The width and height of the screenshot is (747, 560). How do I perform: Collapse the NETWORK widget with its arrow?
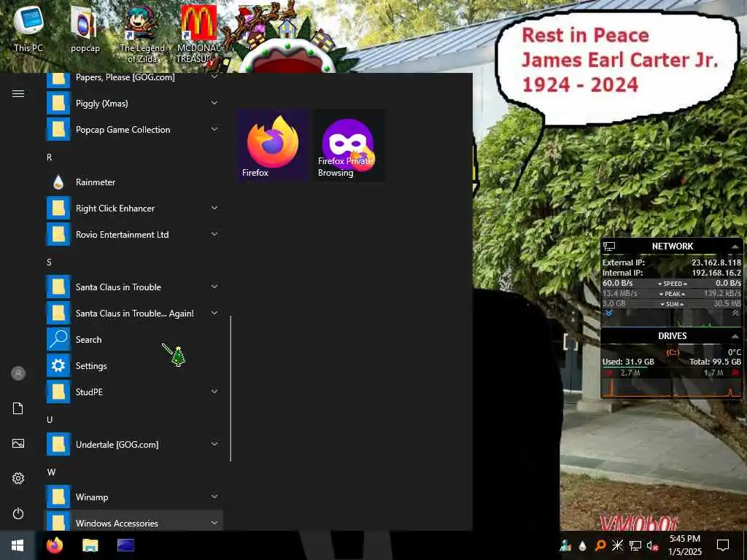pyautogui.click(x=735, y=246)
